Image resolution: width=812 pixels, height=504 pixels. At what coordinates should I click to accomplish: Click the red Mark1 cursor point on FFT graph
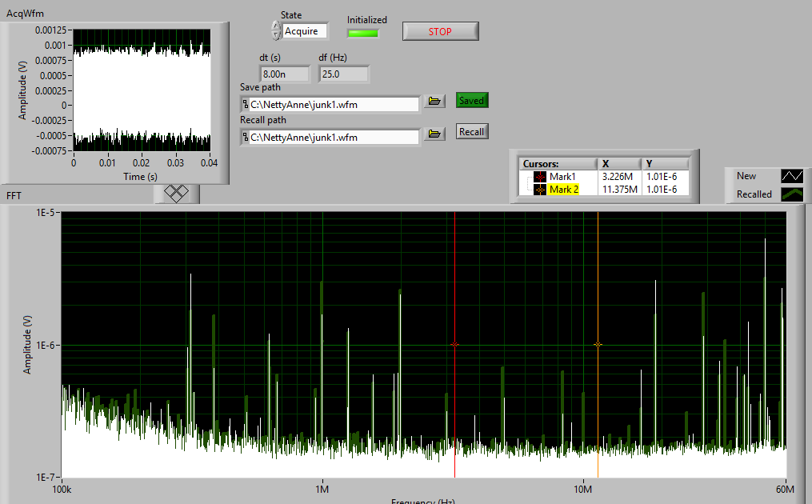455,344
